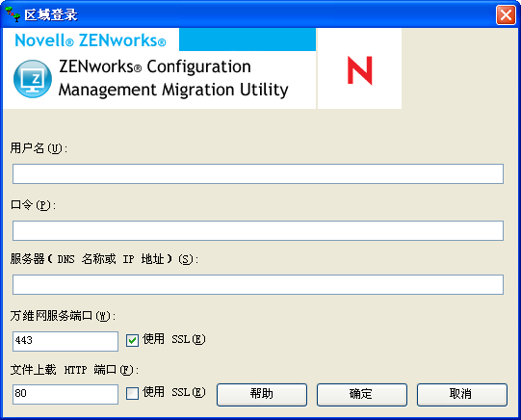
Task: Confirm login with the 确定 button
Action: (x=362, y=394)
